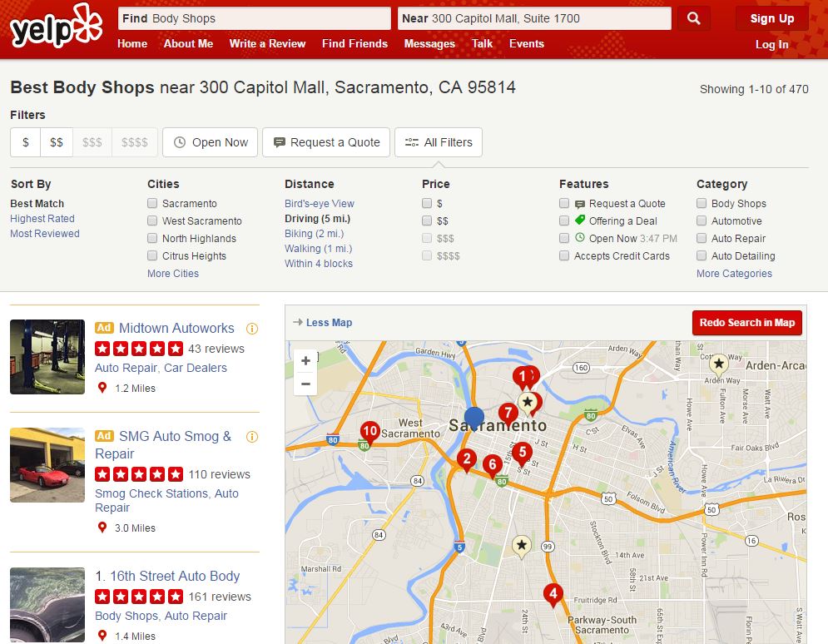Click the star rating for 16th Street Auto Body
The width and height of the screenshot is (828, 644).
pos(139,597)
